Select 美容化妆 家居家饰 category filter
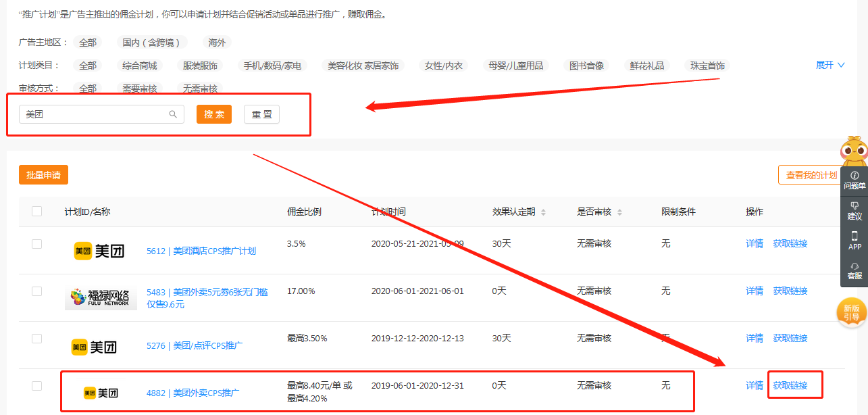 pyautogui.click(x=363, y=66)
